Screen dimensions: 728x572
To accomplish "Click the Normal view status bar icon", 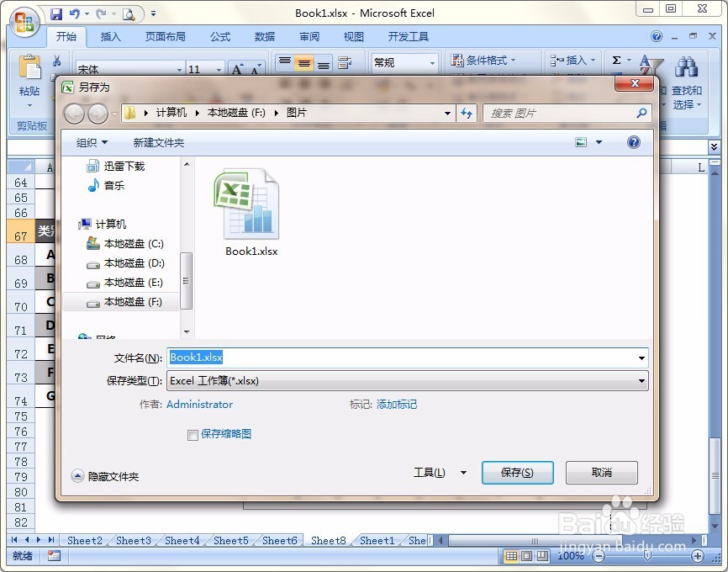I will point(511,556).
